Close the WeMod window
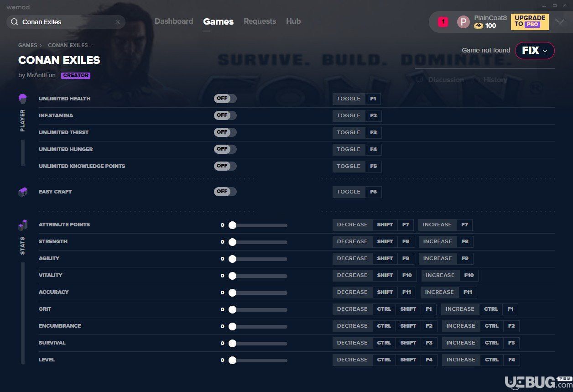Image resolution: width=573 pixels, height=392 pixels. pos(566,5)
